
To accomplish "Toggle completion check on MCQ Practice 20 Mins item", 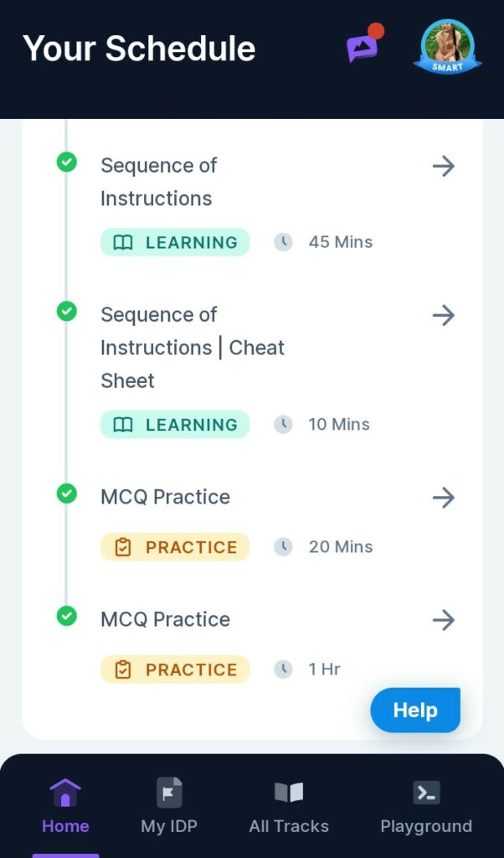I will [67, 493].
